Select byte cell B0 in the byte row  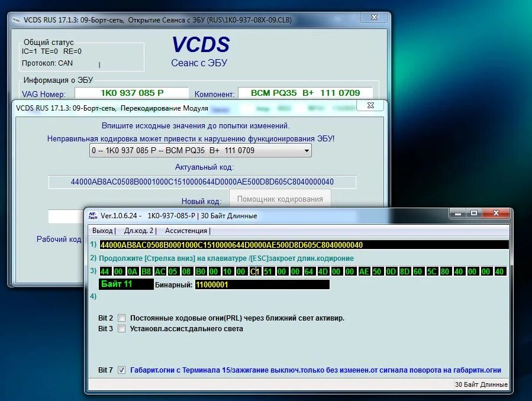point(201,271)
